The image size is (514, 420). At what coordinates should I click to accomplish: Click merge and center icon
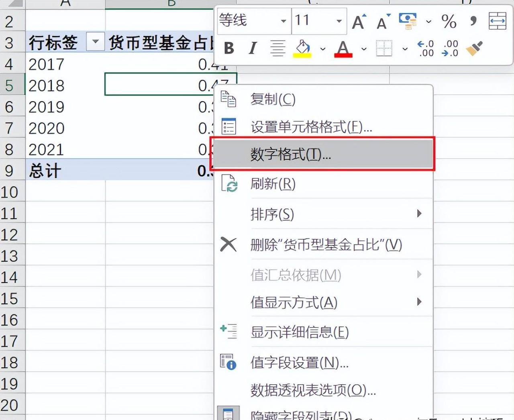tap(498, 21)
